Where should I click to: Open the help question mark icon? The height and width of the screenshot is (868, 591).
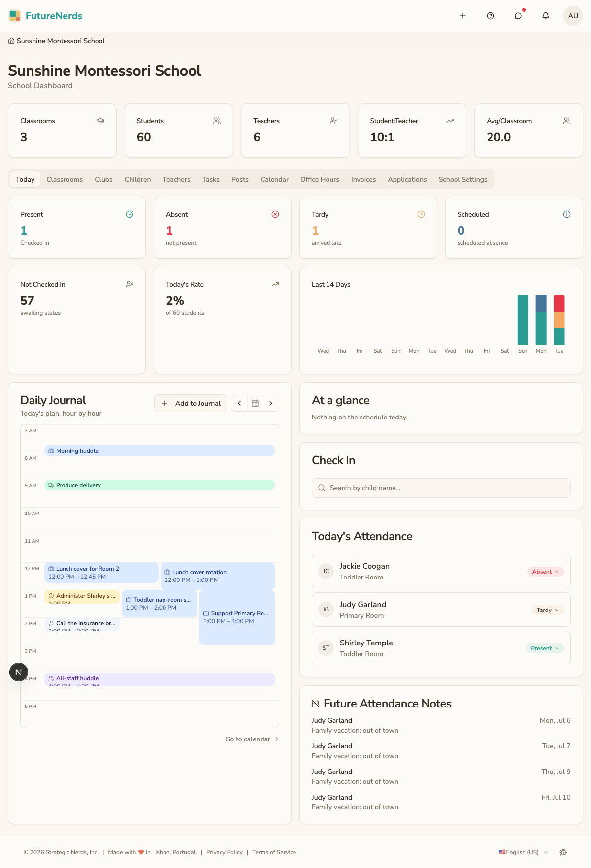point(491,16)
